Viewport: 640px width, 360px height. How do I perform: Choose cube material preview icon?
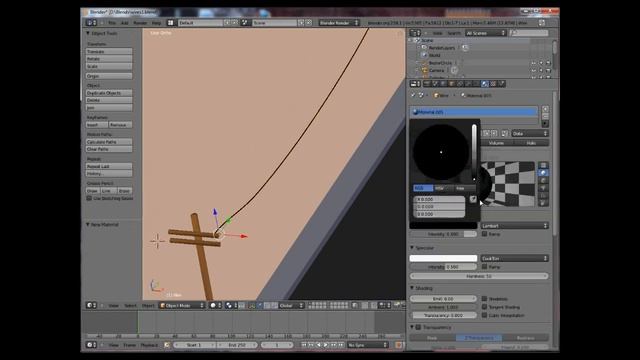(543, 180)
